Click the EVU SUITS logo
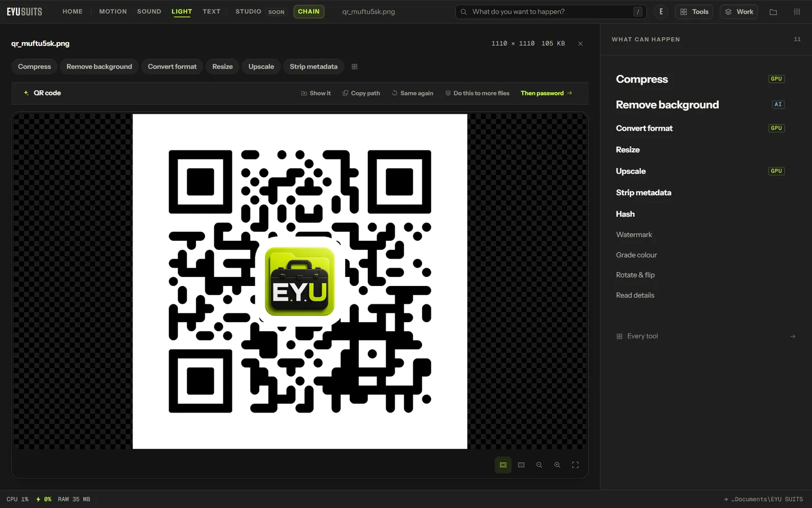812x508 pixels. (24, 12)
